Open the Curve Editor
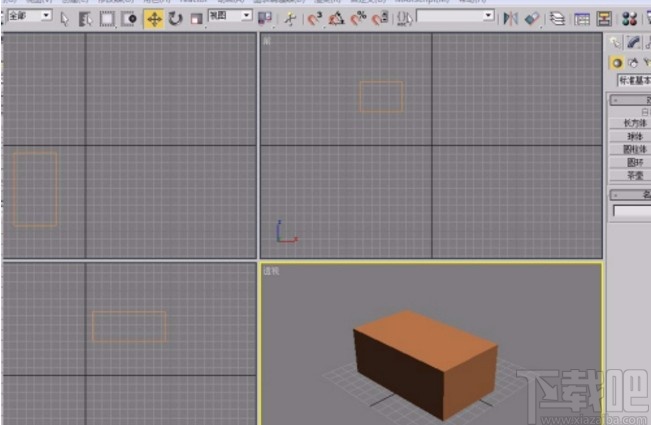Screen dimensions: 651x425 [582, 19]
